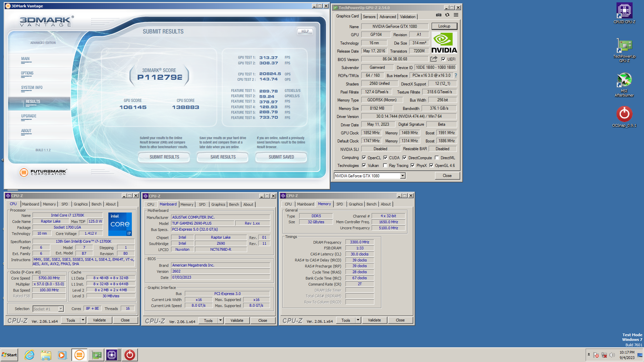Click the Tools button in leftmost CPU-Z
The height and width of the screenshot is (362, 644).
tap(71, 320)
